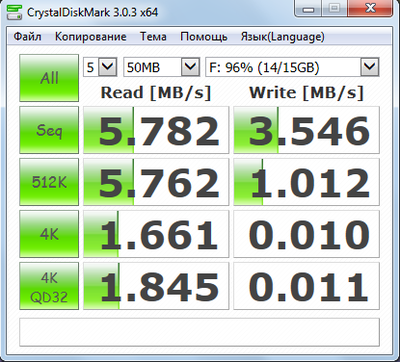
Task: Click the Seq read result 5.782
Action: tap(156, 130)
